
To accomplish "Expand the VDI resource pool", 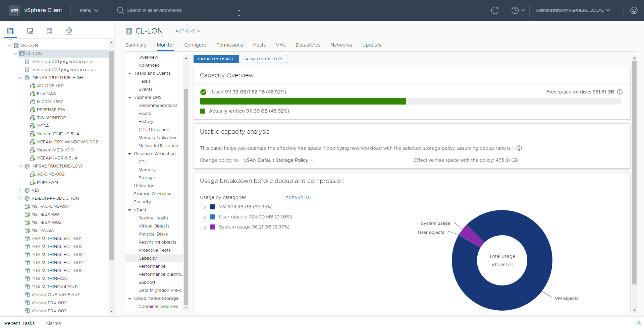I will 20,190.
